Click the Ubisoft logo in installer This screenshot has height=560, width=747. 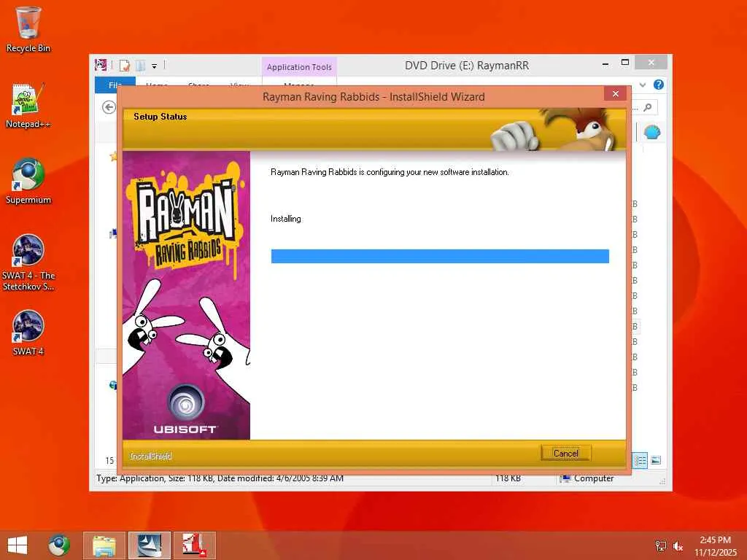[x=185, y=410]
